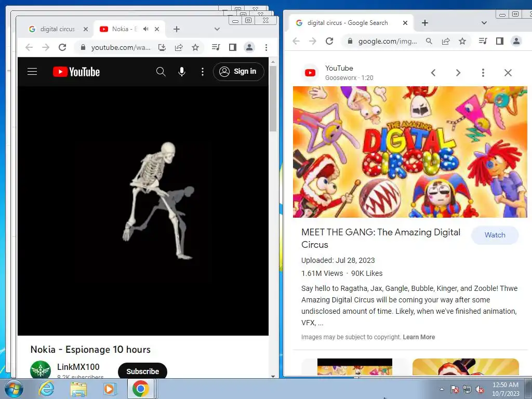Viewport: 532px width, 399px height.
Task: Open Windows Explorer folder from taskbar
Action: (x=78, y=389)
